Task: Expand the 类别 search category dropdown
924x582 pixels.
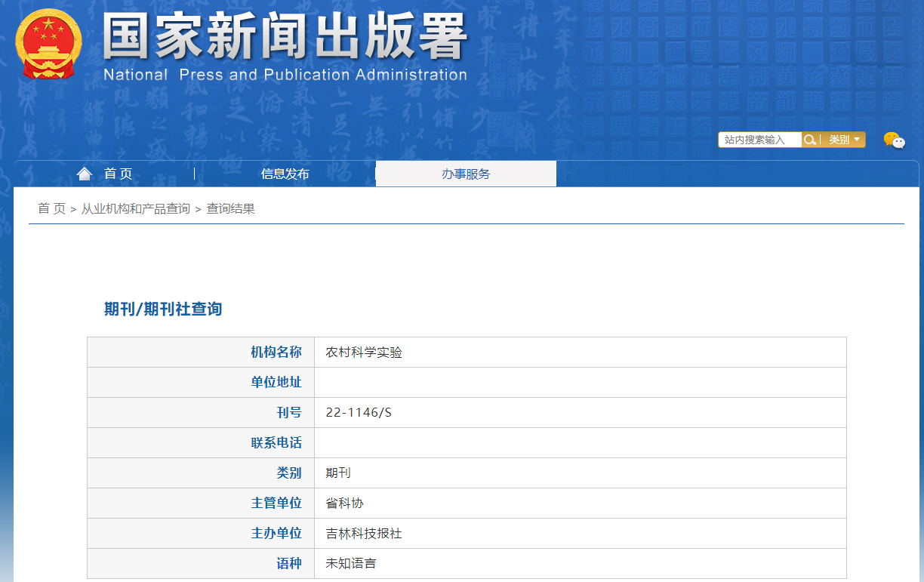Action: tap(843, 140)
